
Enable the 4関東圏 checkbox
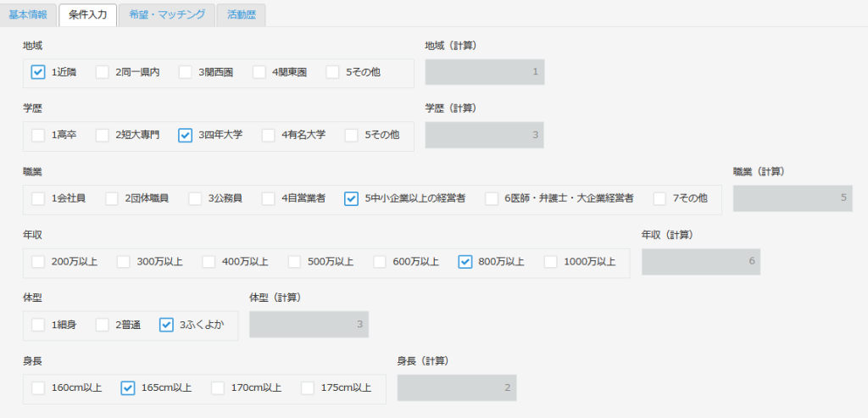(259, 72)
